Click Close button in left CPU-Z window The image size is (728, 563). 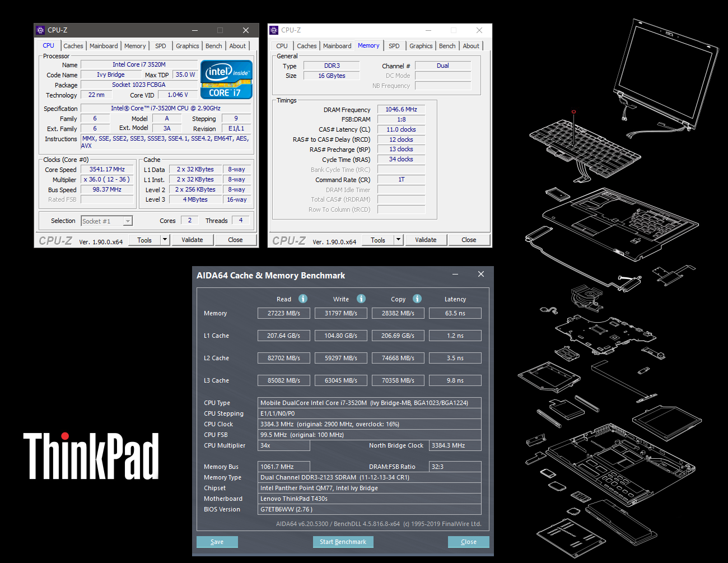(235, 240)
